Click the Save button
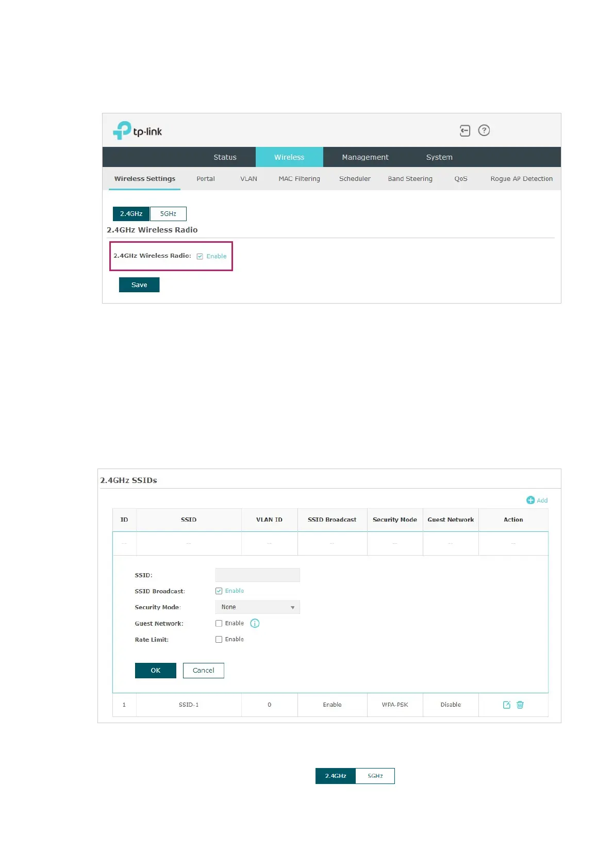This screenshot has width=614, height=868. click(139, 285)
